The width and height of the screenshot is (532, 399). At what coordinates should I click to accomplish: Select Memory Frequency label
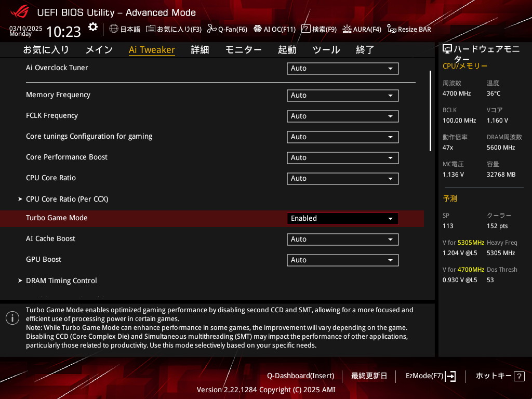click(58, 95)
